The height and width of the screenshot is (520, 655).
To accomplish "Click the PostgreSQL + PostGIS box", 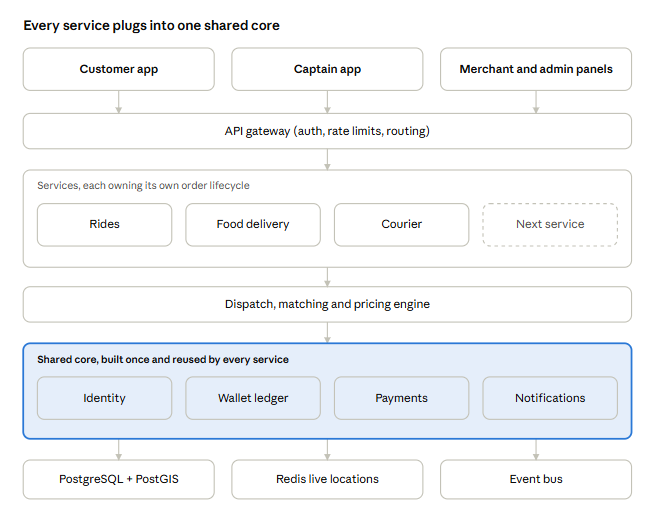I will [x=119, y=479].
